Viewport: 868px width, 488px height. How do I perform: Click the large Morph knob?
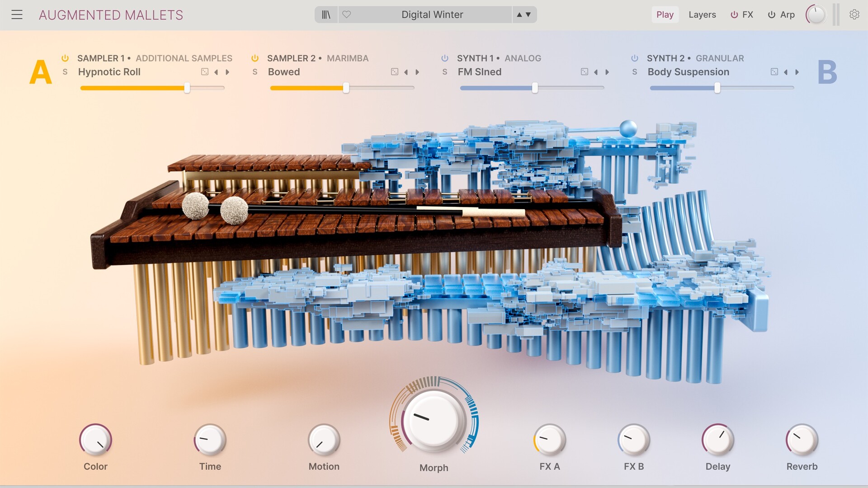(x=434, y=421)
